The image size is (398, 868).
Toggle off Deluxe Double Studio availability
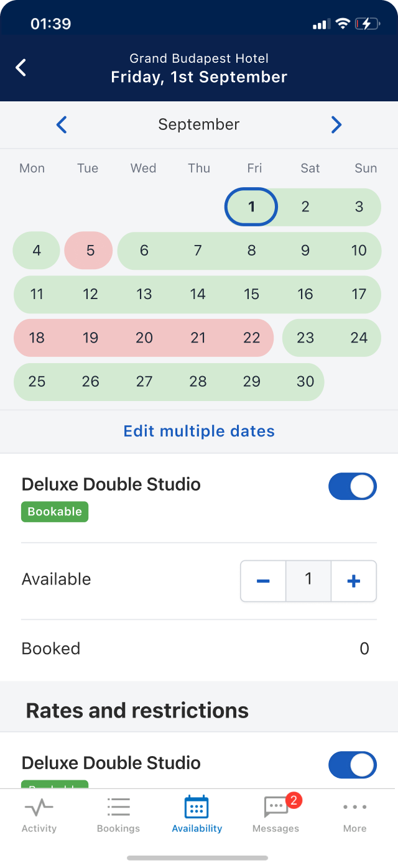[353, 486]
